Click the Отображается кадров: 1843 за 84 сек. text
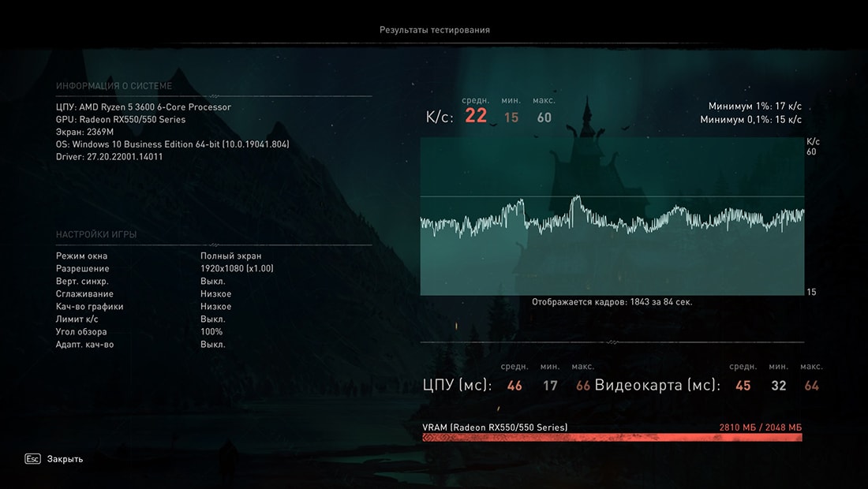This screenshot has width=868, height=489. 612,302
